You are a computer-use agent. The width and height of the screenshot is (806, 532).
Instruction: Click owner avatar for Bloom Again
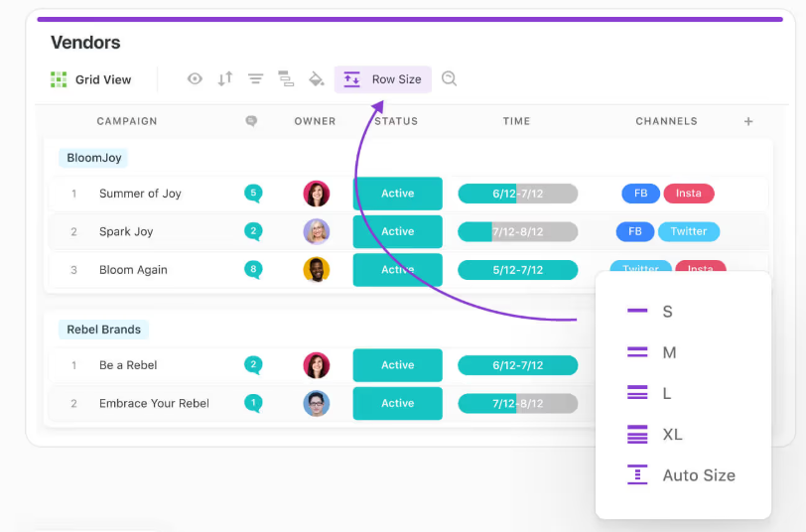[316, 270]
